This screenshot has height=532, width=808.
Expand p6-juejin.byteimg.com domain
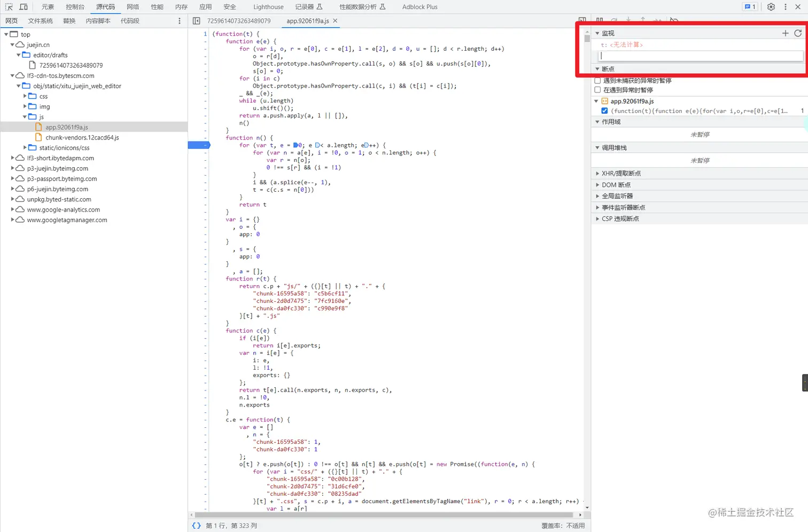pyautogui.click(x=12, y=189)
